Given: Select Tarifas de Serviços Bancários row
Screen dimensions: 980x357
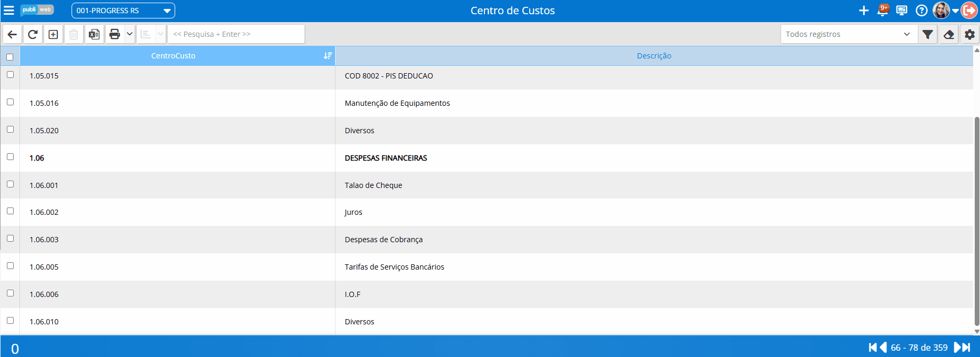Looking at the screenshot, I should (x=487, y=267).
